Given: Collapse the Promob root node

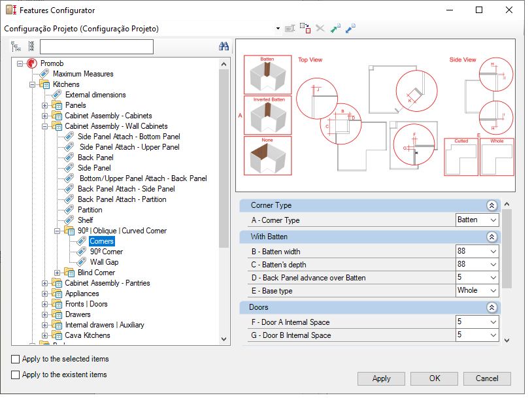Looking at the screenshot, I should pos(20,63).
